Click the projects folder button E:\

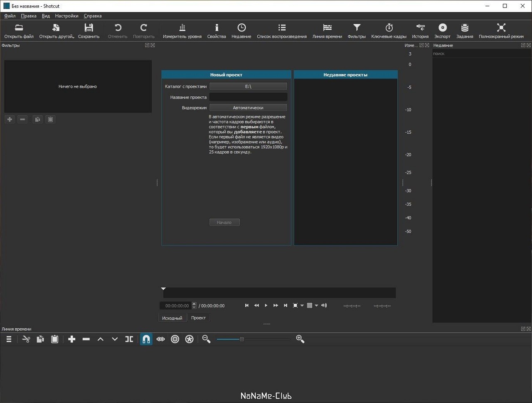click(248, 86)
